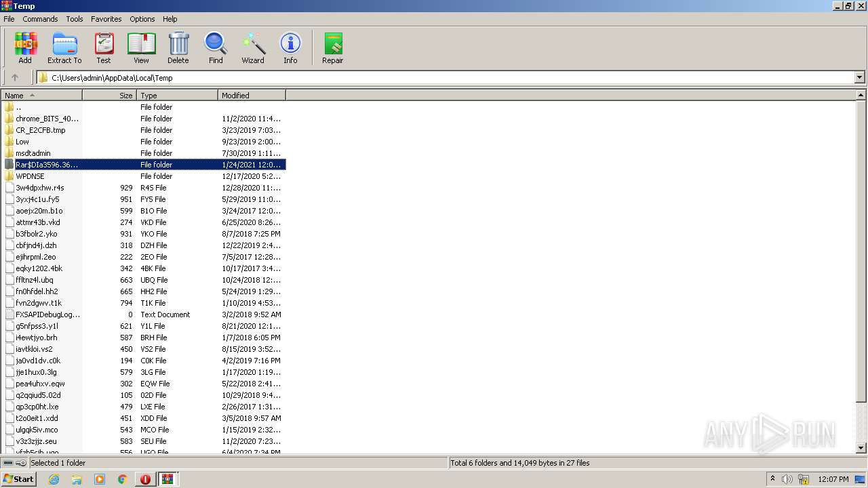Sort by Size column header
The width and height of the screenshot is (868, 488).
click(x=110, y=96)
